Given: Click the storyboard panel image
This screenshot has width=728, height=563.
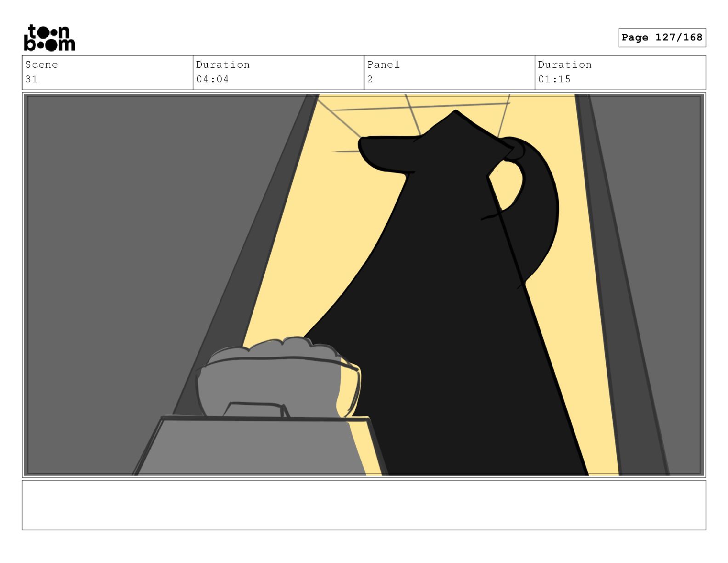Looking at the screenshot, I should click(x=364, y=285).
